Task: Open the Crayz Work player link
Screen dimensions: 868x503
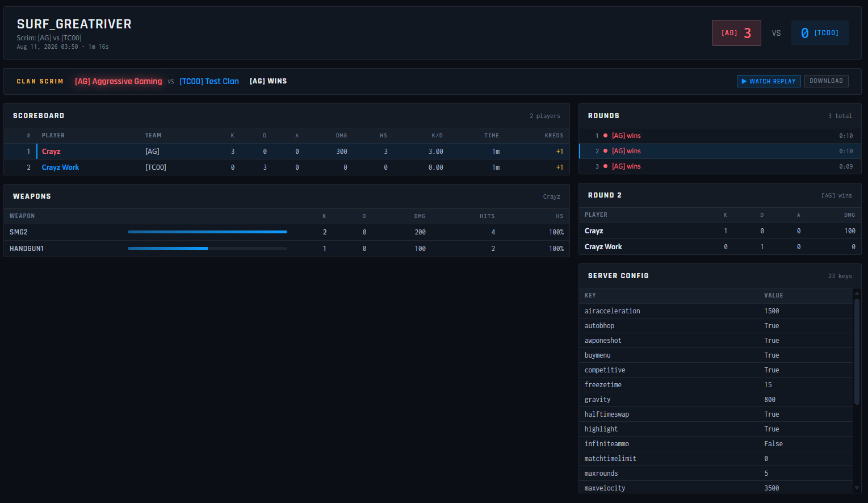Action: 60,167
